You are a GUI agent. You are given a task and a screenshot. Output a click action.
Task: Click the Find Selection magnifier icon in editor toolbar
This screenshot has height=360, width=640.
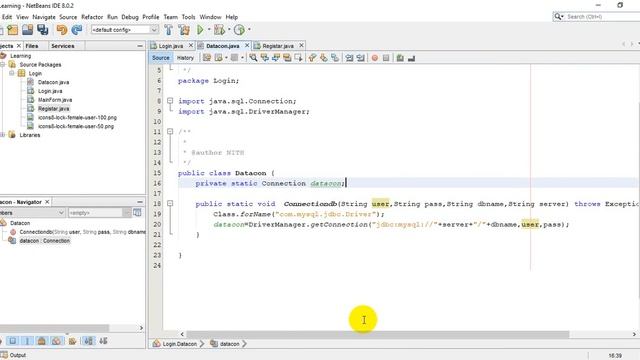[253, 58]
